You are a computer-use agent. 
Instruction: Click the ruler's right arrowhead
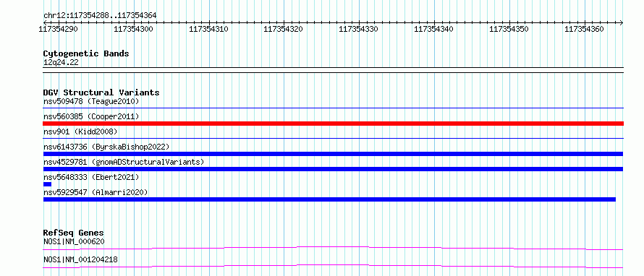621,22
